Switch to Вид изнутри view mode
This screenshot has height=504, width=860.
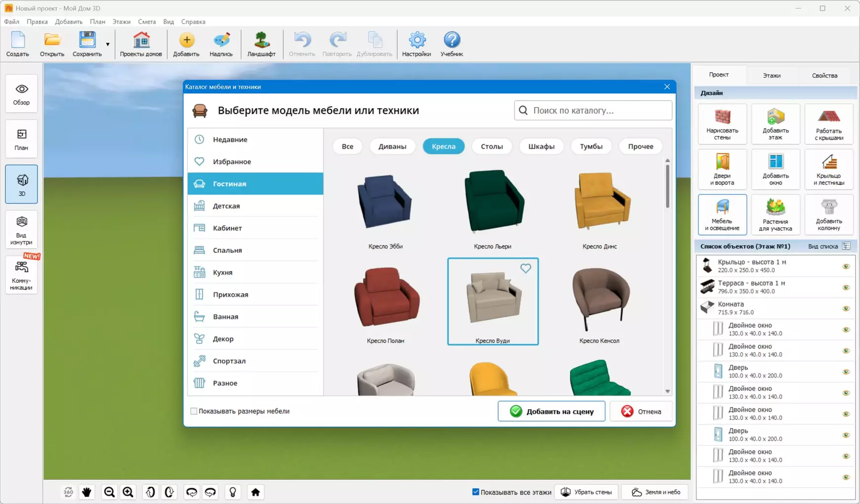(x=21, y=230)
